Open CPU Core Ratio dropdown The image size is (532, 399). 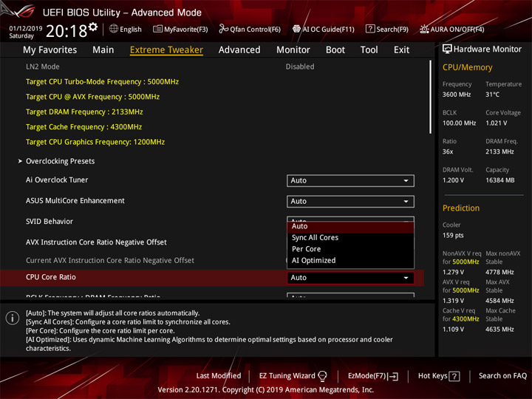[350, 278]
